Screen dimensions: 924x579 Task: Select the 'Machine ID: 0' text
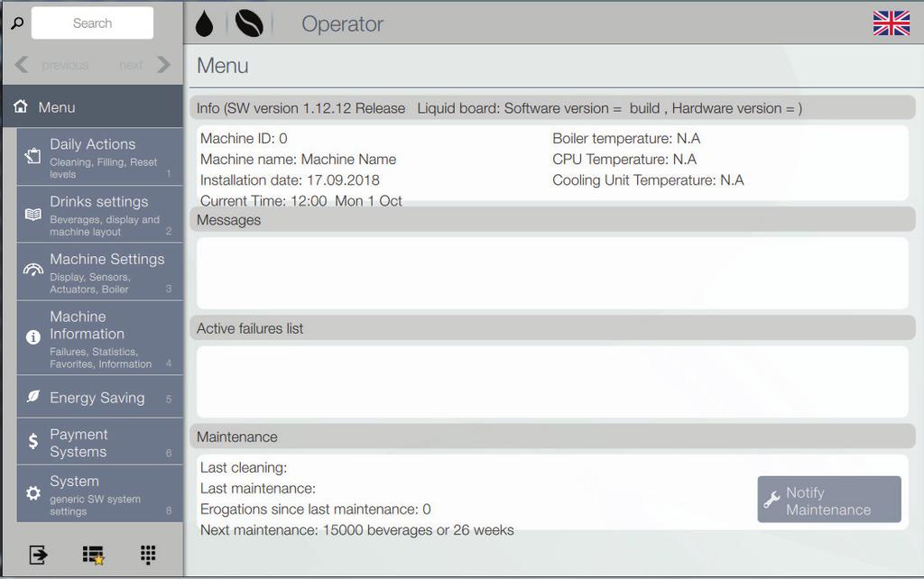(244, 138)
